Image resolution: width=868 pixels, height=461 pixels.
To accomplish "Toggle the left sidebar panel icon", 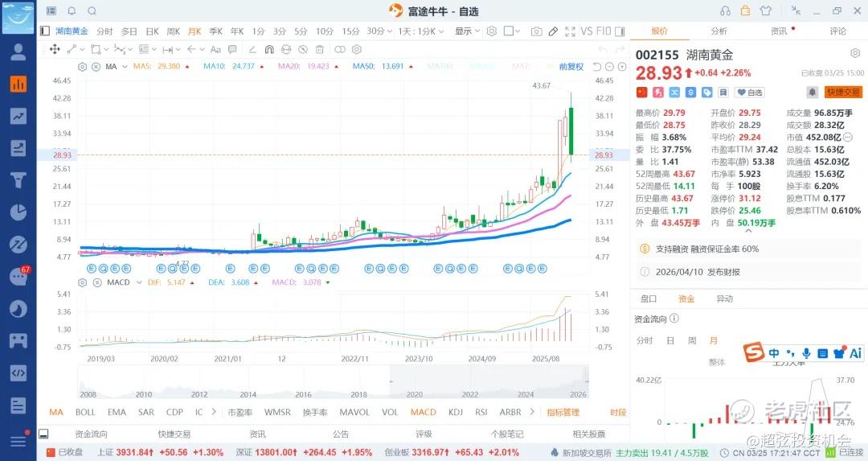I will point(45,31).
